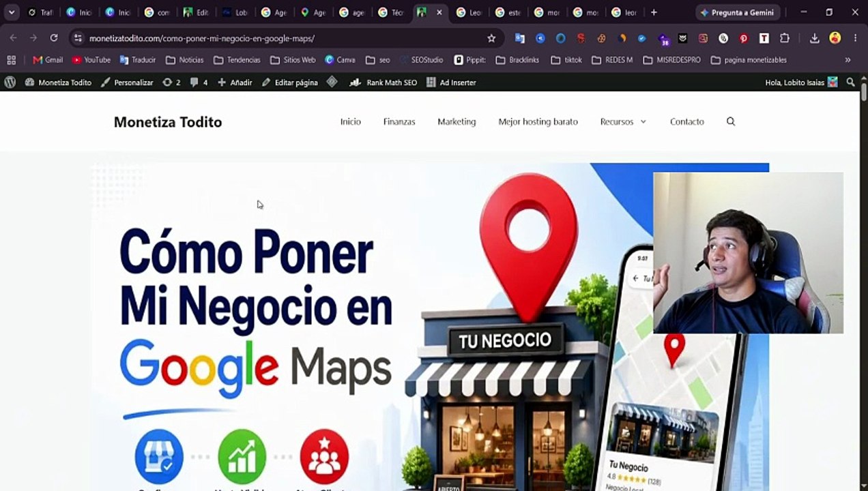Open the pagina monetizables bookmark folder

tap(749, 60)
